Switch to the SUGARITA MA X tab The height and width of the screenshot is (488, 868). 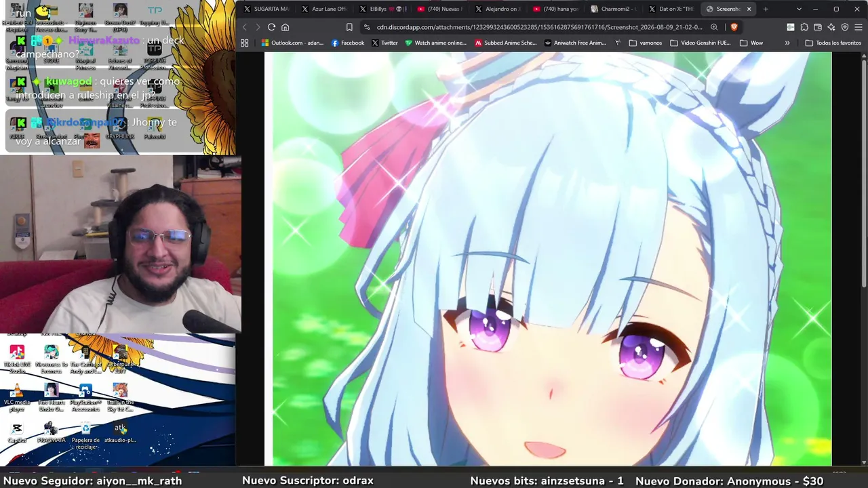267,9
